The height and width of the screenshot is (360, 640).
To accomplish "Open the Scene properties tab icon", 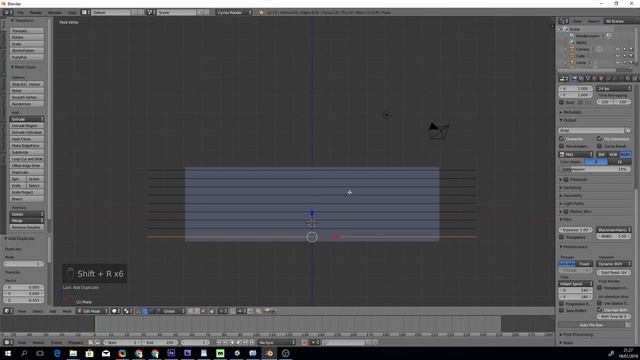I will tap(588, 78).
